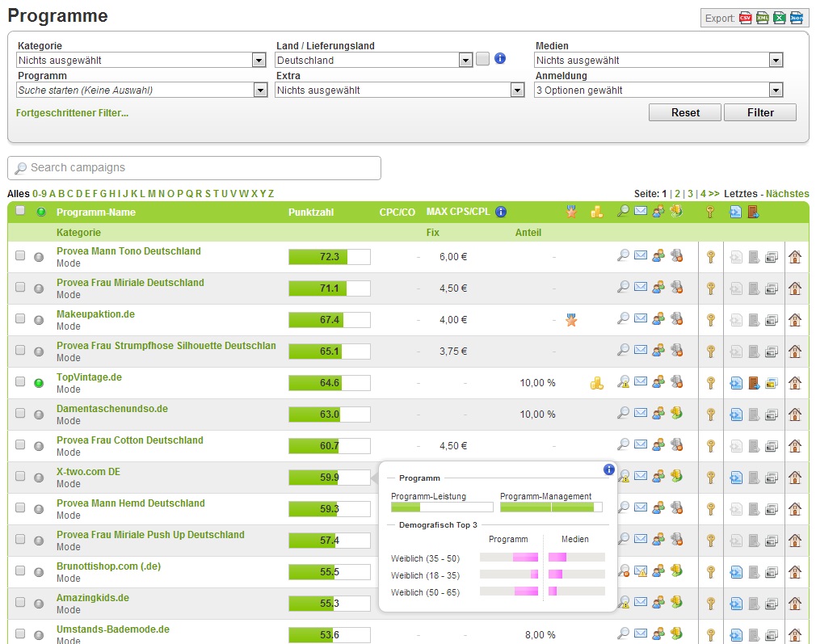Expand the Fortgeschrittener Filter options
This screenshot has height=644, width=816.
73,113
